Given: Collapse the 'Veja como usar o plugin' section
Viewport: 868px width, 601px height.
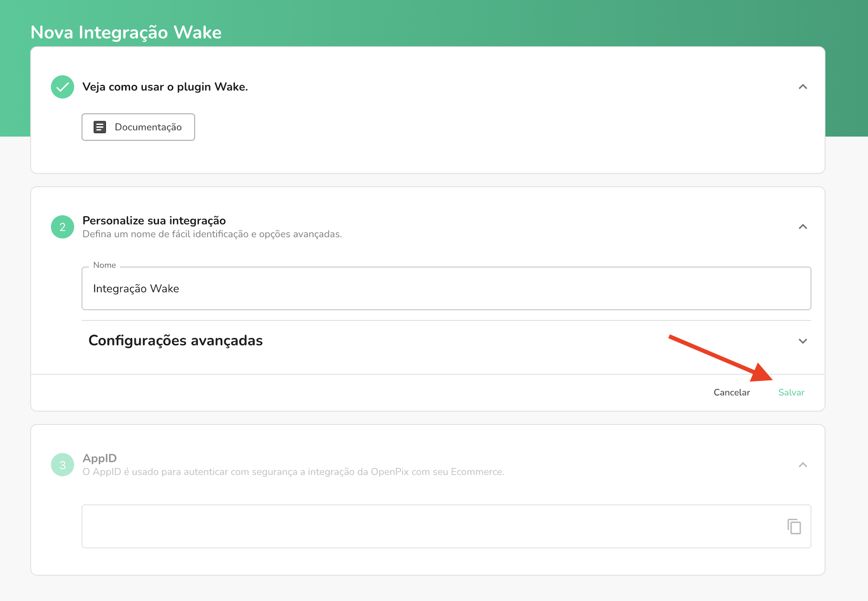Looking at the screenshot, I should [x=802, y=87].
